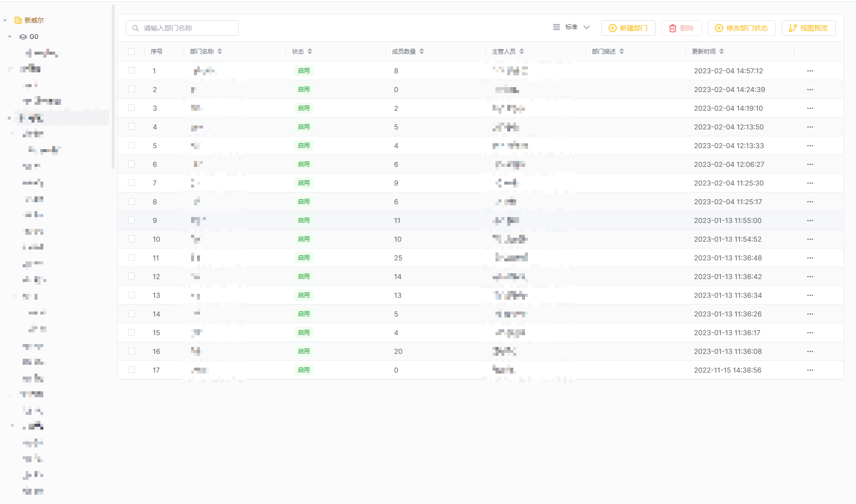Image resolution: width=856 pixels, height=504 pixels.
Task: Open more actions for row 12
Action: pyautogui.click(x=810, y=277)
